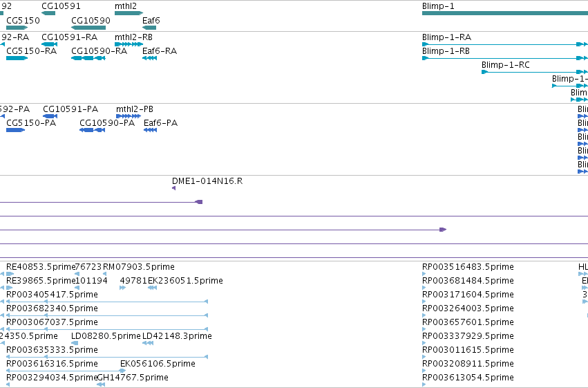
Task: Select the RP003264003.5prime EST label
Action: tap(468, 308)
